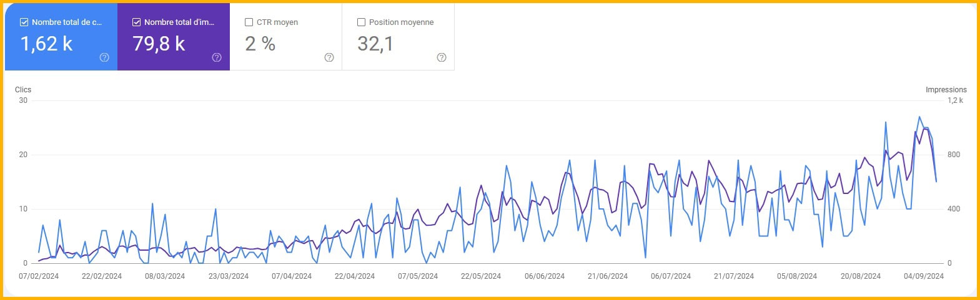This screenshot has height=300, width=980.
Task: Click the Position moyenne label text
Action: coord(401,22)
